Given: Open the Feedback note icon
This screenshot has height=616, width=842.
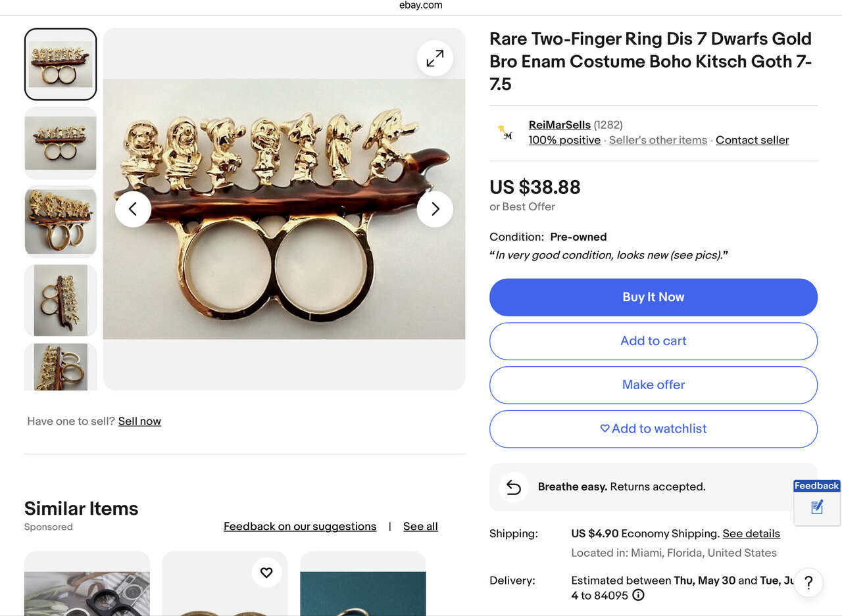Looking at the screenshot, I should (x=817, y=508).
